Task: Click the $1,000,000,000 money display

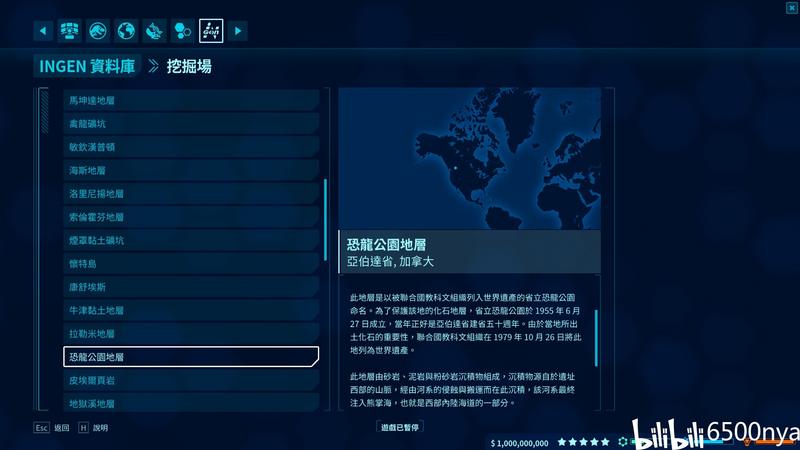Action: (x=519, y=443)
